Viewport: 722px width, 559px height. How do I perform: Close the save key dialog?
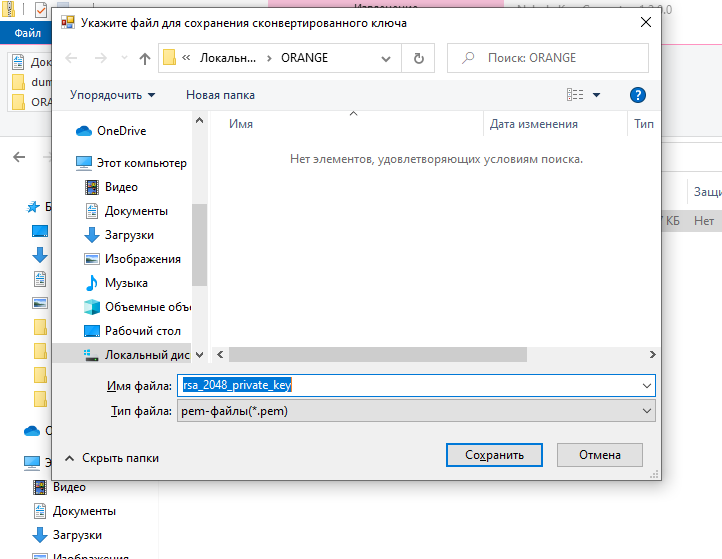646,22
